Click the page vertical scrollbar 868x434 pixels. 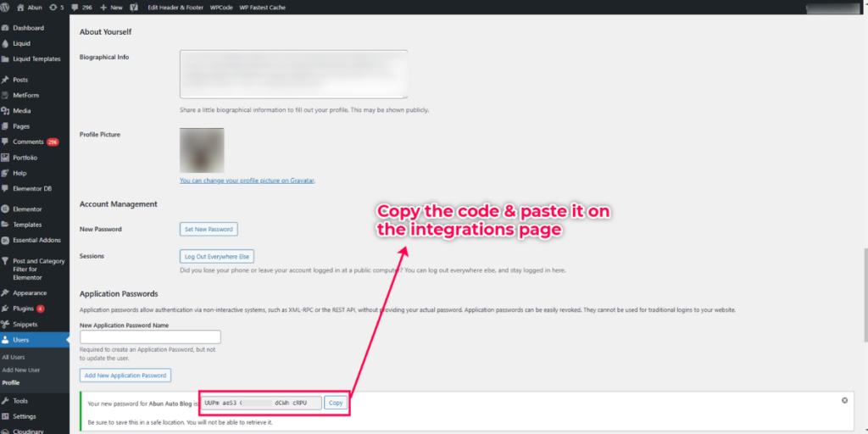point(865,293)
